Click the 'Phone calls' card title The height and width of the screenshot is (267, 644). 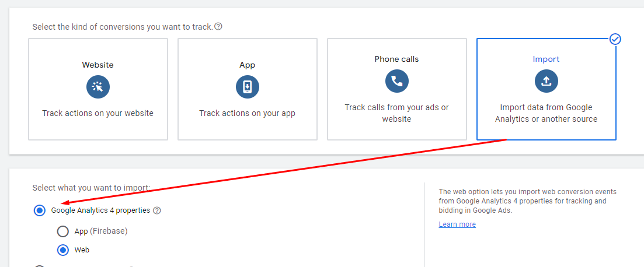click(397, 59)
